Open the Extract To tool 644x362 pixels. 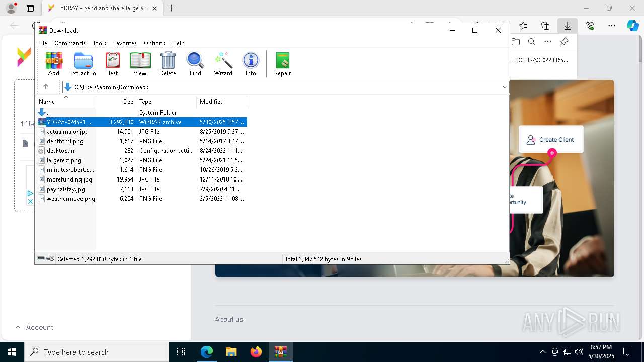click(x=83, y=64)
